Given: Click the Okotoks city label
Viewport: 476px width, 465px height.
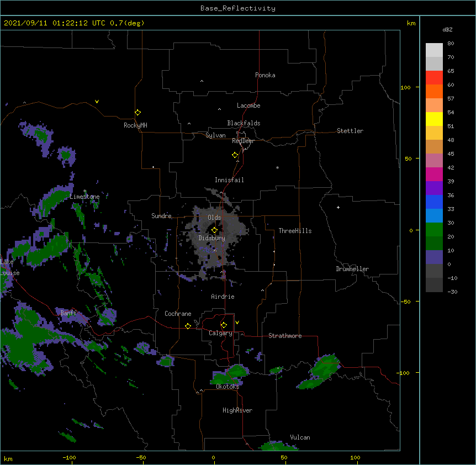Looking at the screenshot, I should (228, 387).
